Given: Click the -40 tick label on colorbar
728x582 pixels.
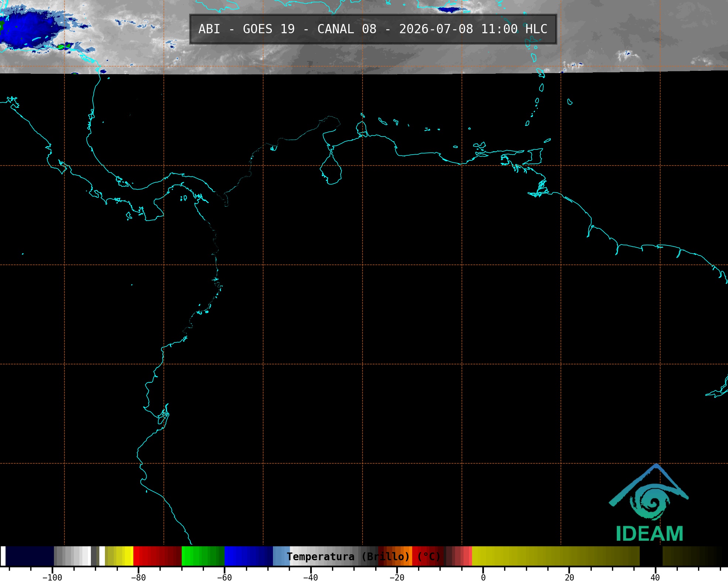Looking at the screenshot, I should click(310, 578).
